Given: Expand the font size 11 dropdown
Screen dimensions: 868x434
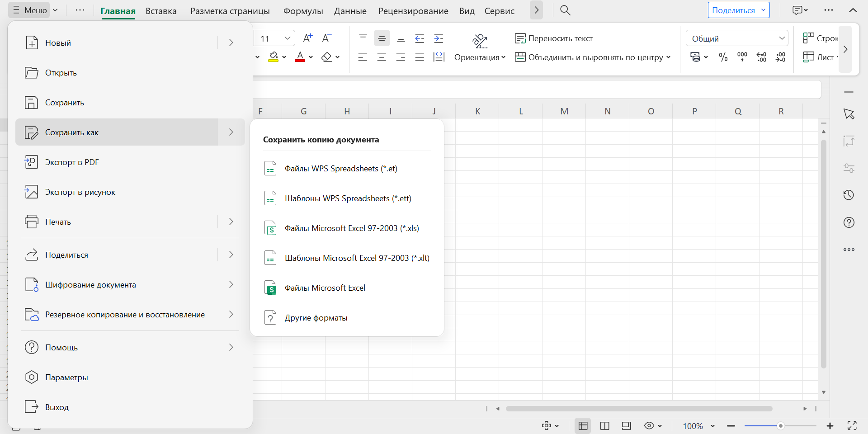Looking at the screenshot, I should (x=287, y=38).
